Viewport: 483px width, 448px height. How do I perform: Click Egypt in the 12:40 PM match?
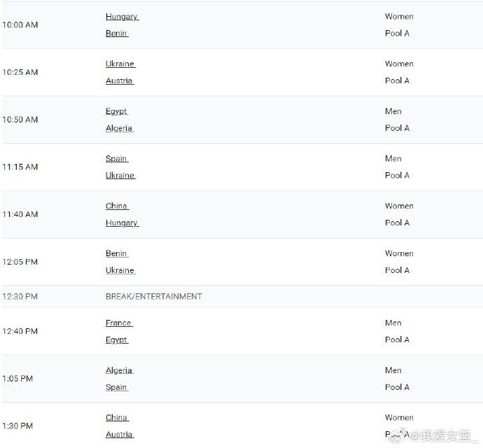116,340
